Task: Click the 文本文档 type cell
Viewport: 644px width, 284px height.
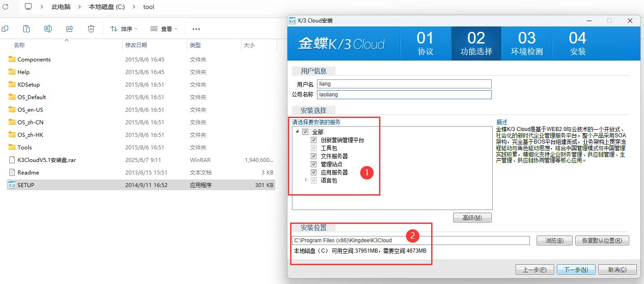Action: tap(201, 172)
